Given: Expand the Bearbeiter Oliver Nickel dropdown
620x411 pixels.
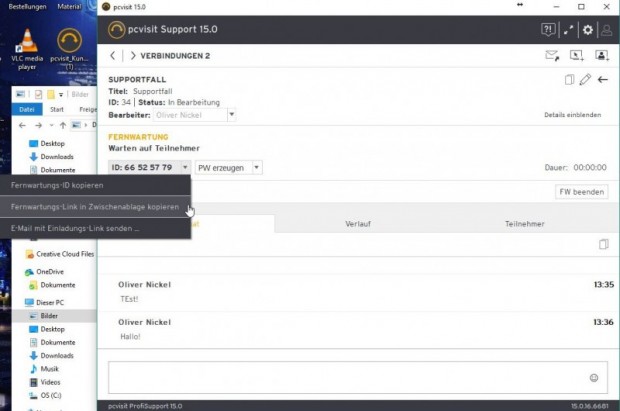Looking at the screenshot, I should coord(232,114).
